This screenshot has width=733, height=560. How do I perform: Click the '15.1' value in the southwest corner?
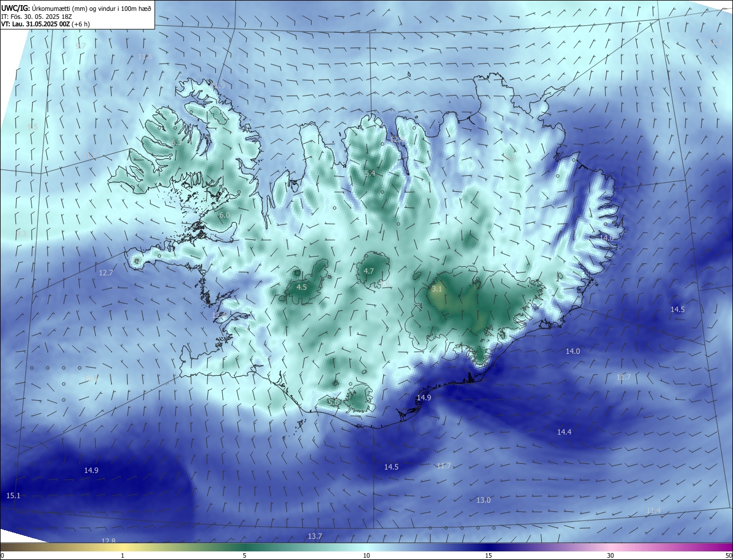[13, 495]
